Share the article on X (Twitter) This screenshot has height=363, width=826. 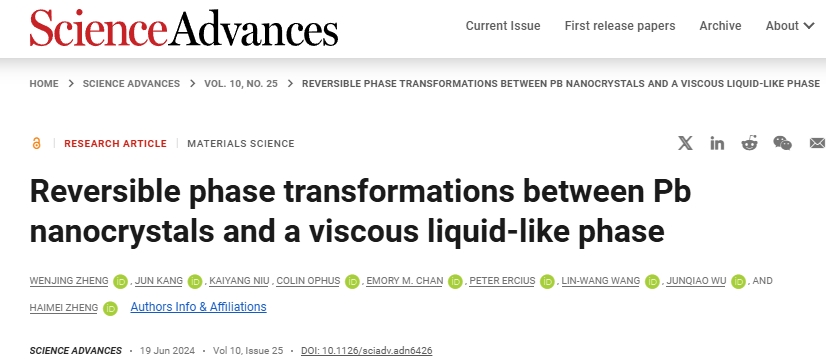pos(685,143)
